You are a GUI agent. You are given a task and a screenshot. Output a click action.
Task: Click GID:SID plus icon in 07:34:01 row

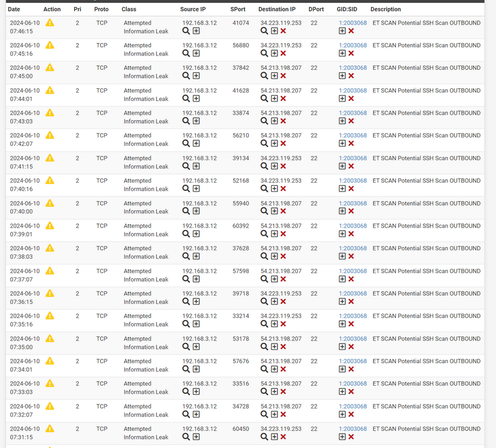tap(342, 369)
